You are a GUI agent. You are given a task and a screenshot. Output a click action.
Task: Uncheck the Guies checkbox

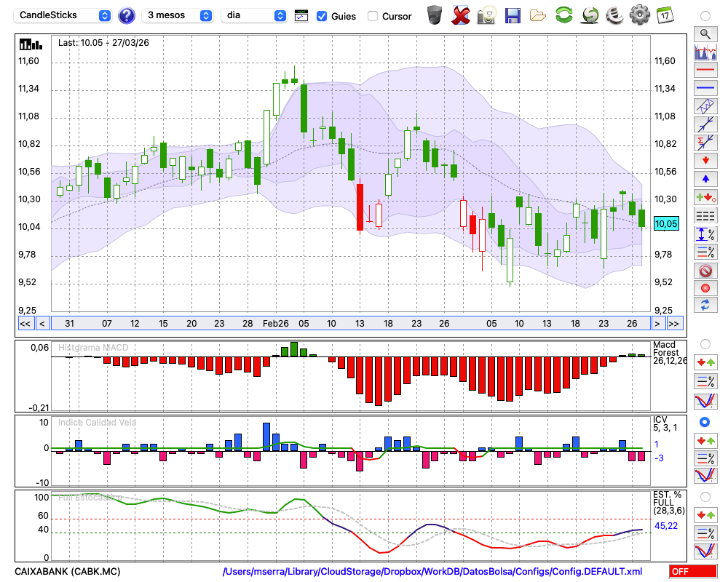tap(322, 16)
